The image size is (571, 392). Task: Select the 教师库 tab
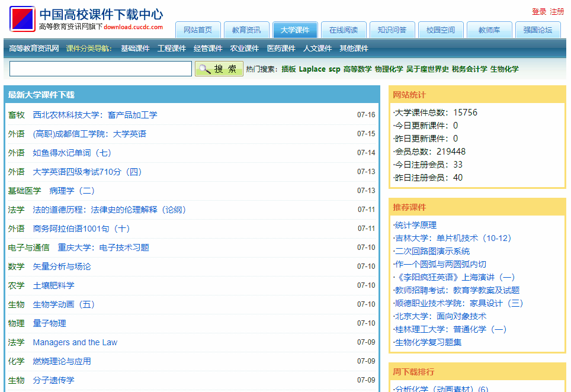pyautogui.click(x=489, y=29)
